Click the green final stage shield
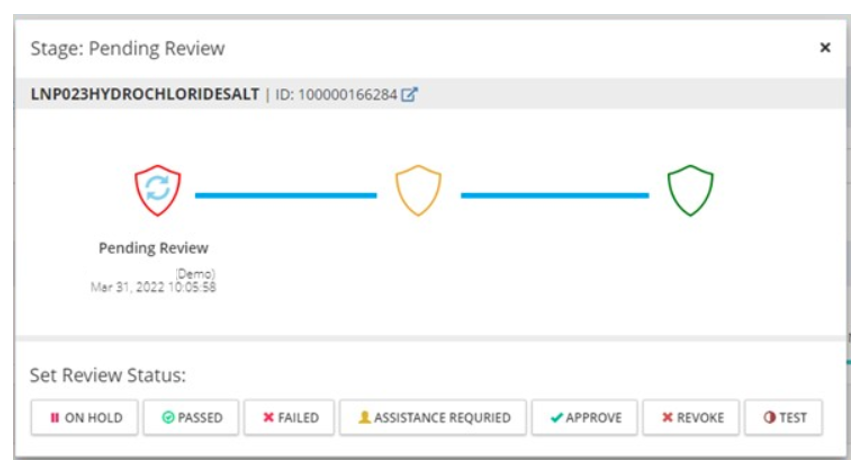863x474 pixels. click(690, 190)
